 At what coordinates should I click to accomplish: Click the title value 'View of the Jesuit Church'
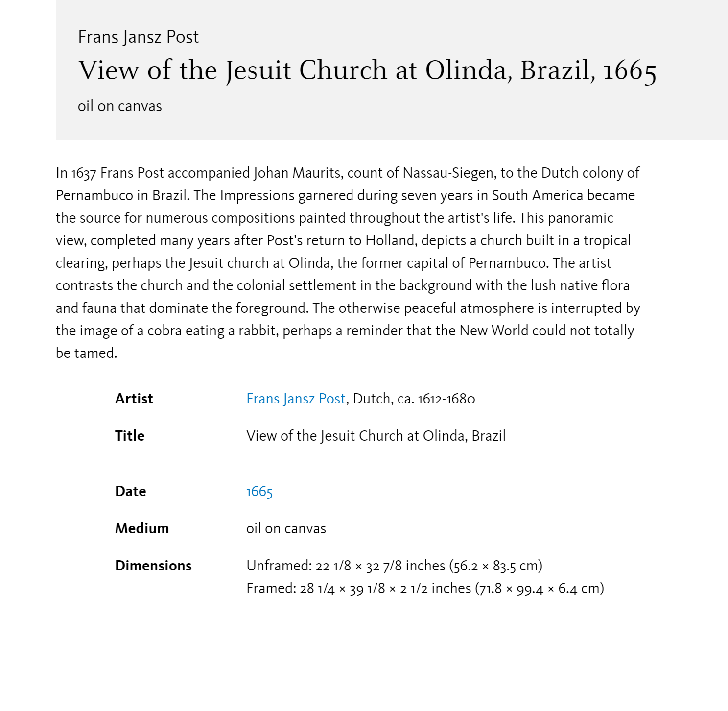click(x=376, y=436)
